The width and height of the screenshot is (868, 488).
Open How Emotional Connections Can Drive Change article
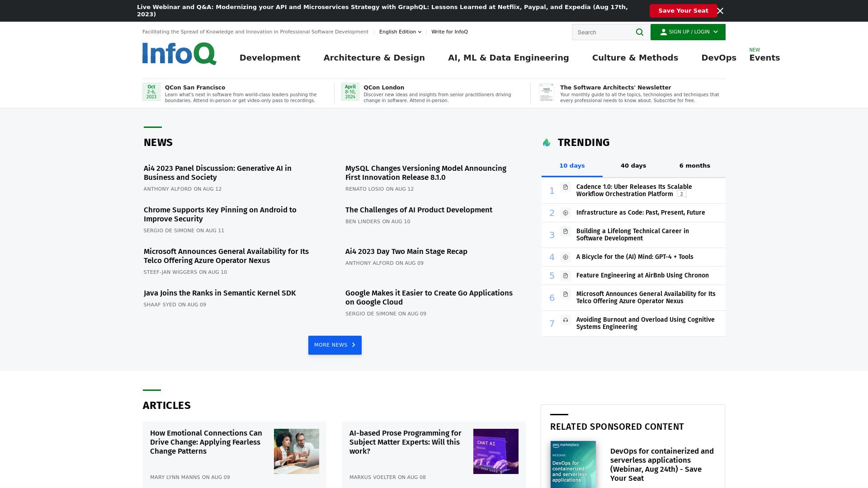(206, 442)
